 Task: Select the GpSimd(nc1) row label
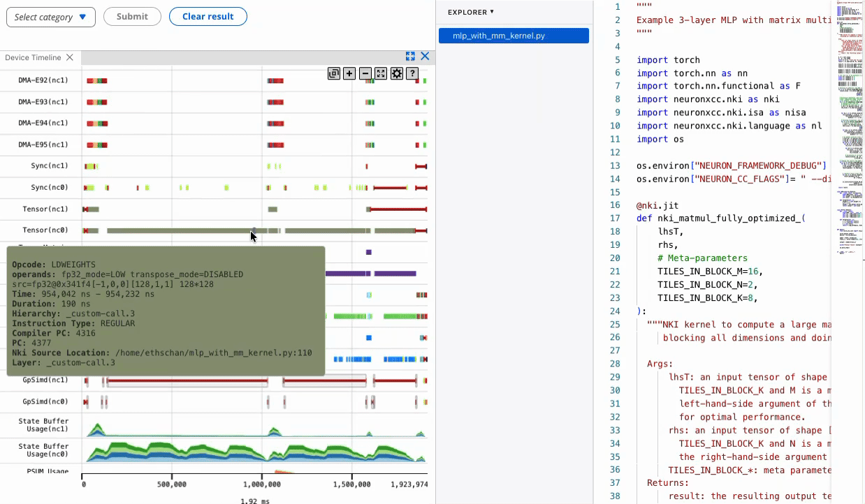[x=45, y=380]
